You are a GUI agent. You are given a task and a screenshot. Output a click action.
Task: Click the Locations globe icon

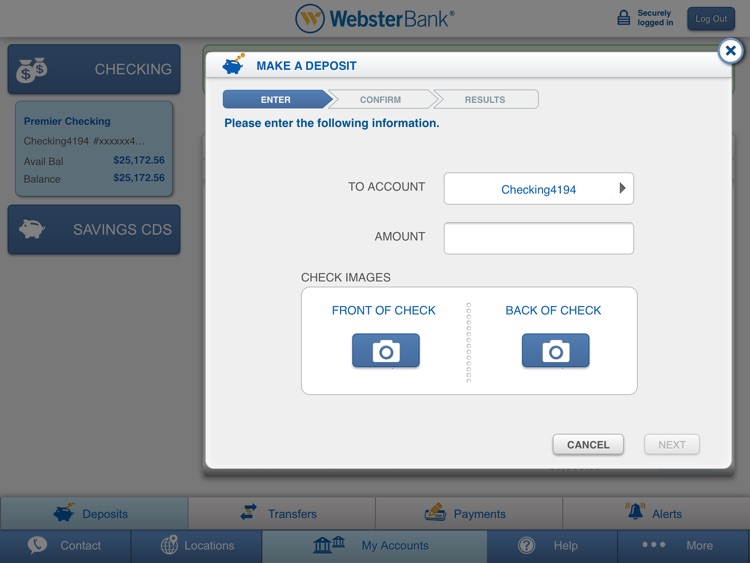(169, 545)
